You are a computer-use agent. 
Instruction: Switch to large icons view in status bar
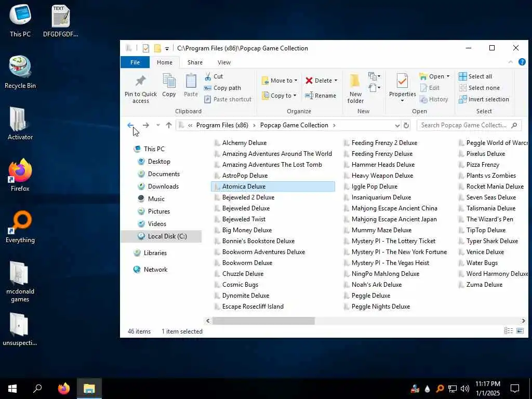(520, 331)
